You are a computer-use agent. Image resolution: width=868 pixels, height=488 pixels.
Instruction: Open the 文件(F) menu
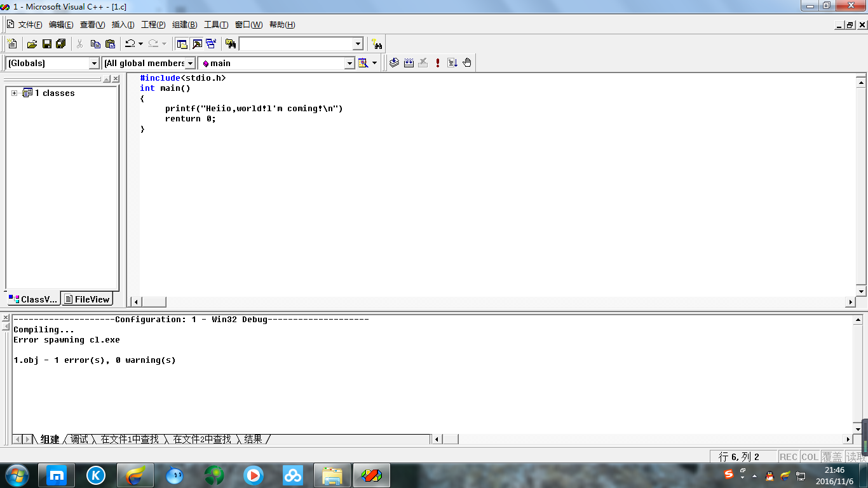30,25
